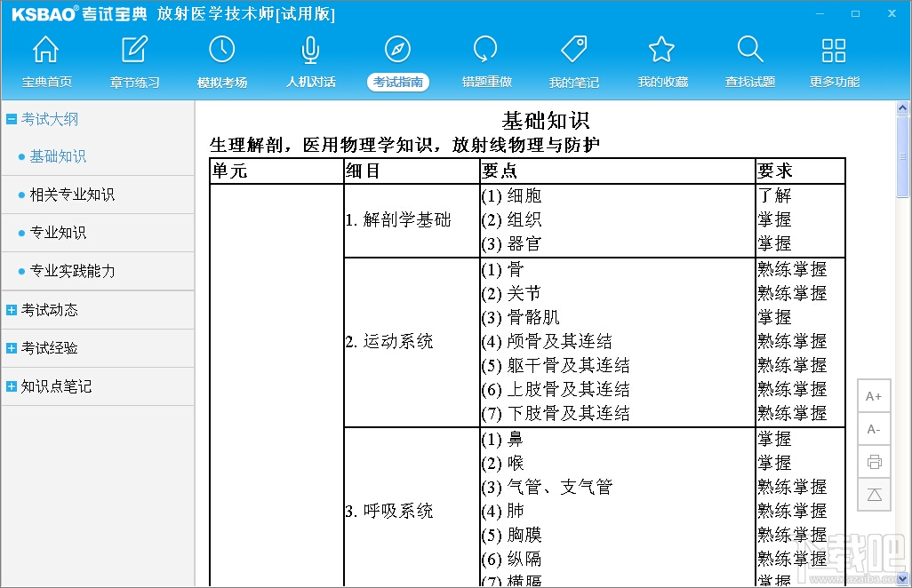Open 更多功能 grid icon

click(x=834, y=51)
